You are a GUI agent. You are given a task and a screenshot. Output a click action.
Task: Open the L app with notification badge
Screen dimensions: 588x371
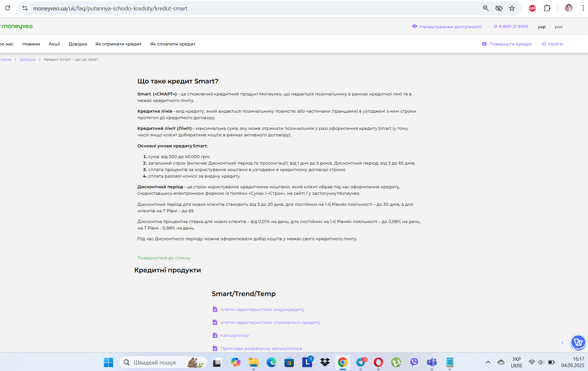coord(307,362)
